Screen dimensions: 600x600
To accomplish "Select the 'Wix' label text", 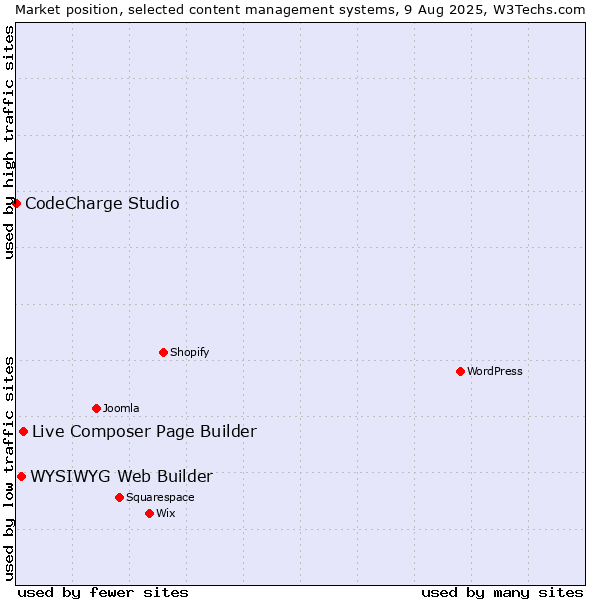I will [x=166, y=514].
